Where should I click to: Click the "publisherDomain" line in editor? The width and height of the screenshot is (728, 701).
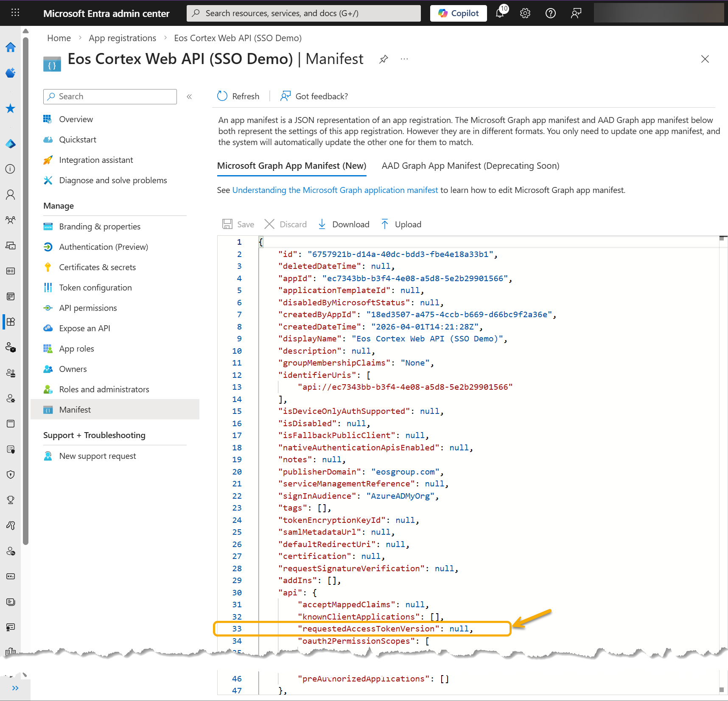[361, 472]
